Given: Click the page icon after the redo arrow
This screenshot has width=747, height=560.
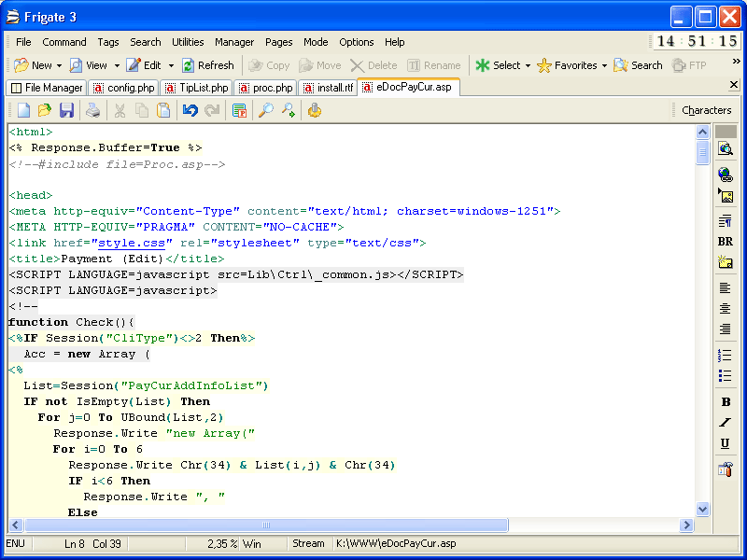Looking at the screenshot, I should [239, 110].
